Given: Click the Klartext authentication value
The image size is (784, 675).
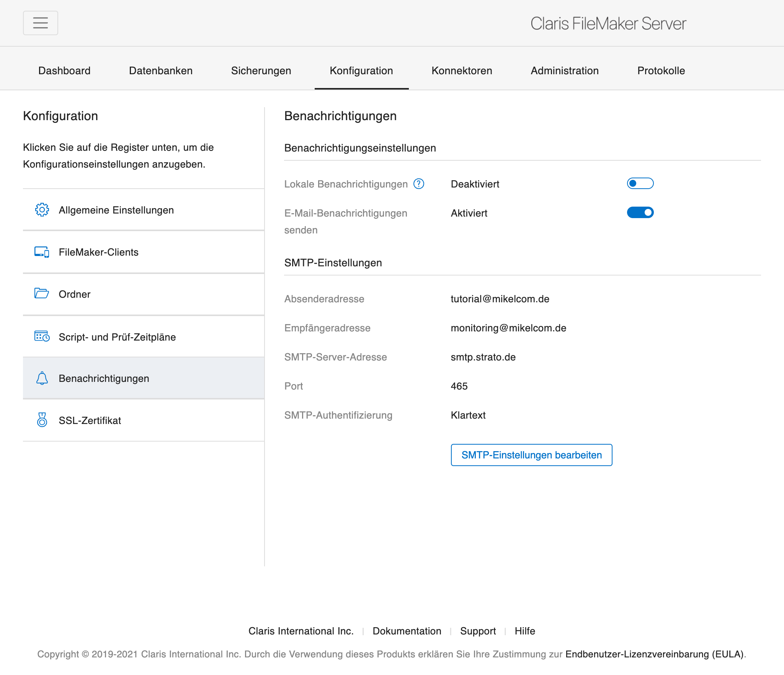Looking at the screenshot, I should (x=468, y=415).
